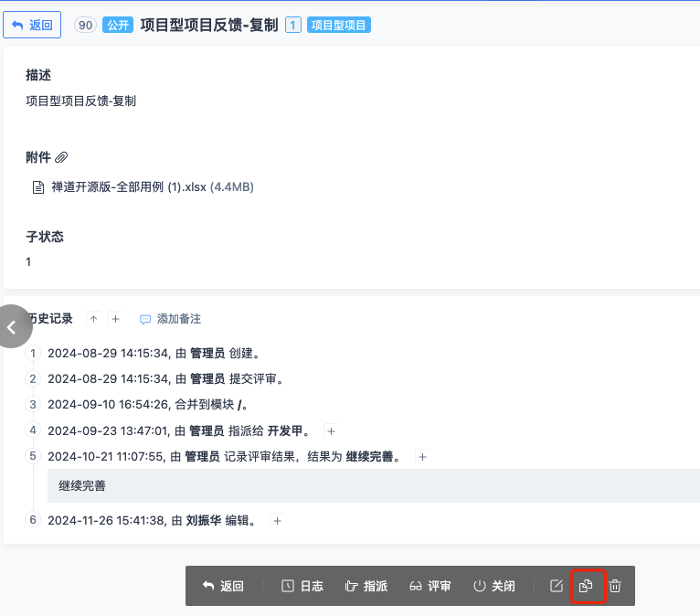The height and width of the screenshot is (616, 700).
Task: Click the title 项目型项目反馈-复制
Action: [209, 25]
